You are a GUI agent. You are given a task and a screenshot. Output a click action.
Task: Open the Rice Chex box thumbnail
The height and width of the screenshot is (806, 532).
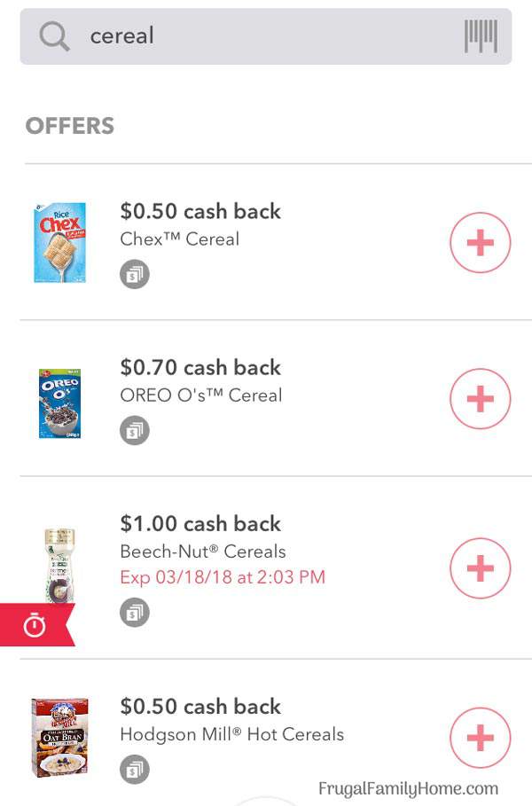point(60,242)
